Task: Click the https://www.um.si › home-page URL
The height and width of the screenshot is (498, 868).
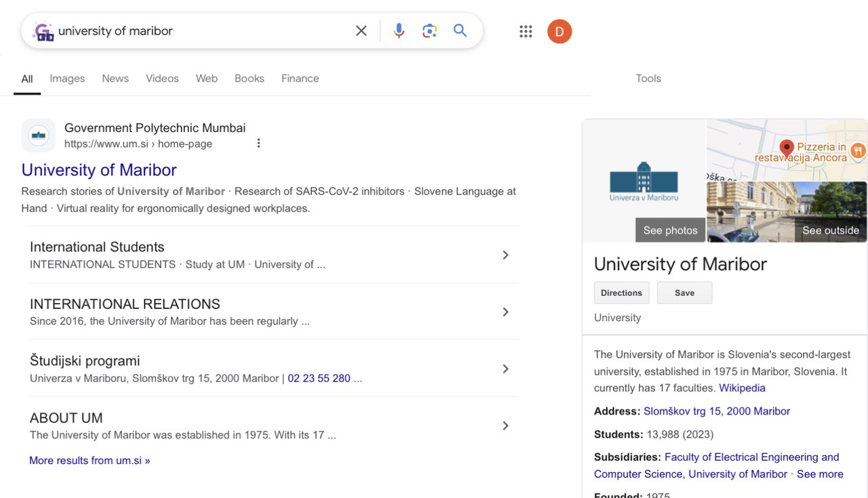Action: (x=138, y=144)
